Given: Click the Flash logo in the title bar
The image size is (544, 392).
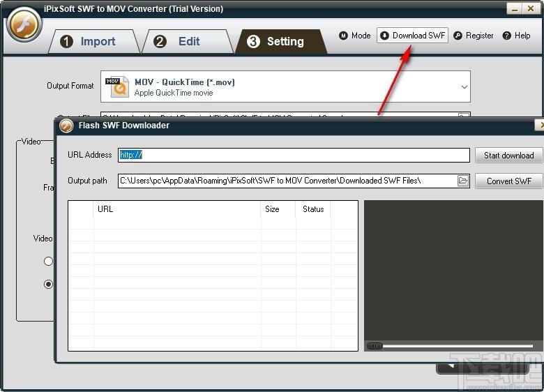Looking at the screenshot, I should click(24, 24).
